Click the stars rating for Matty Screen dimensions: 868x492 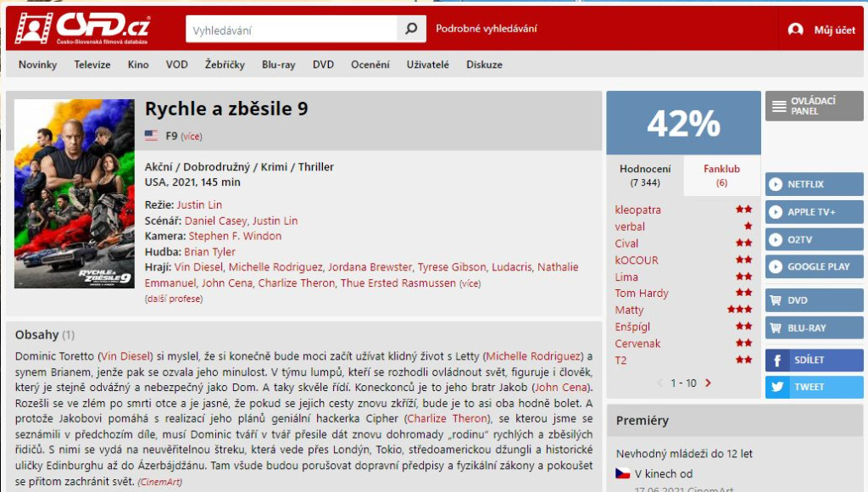739,309
